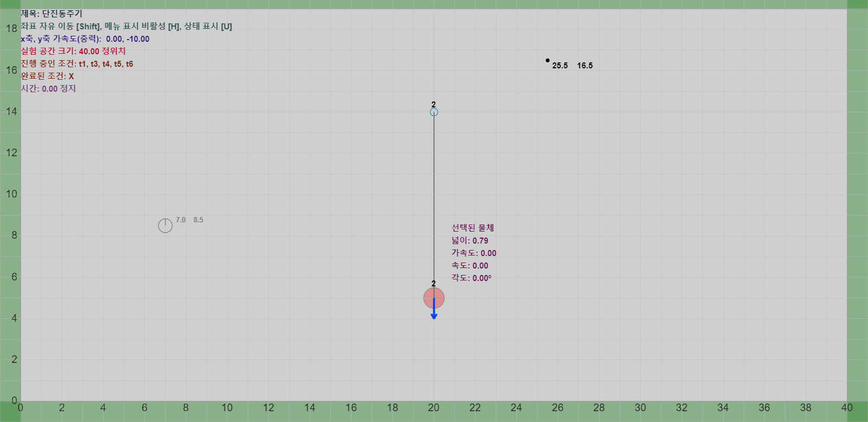Viewport: 868px width, 422px height.
Task: Click the x-axis tick label 38
Action: [x=806, y=408]
